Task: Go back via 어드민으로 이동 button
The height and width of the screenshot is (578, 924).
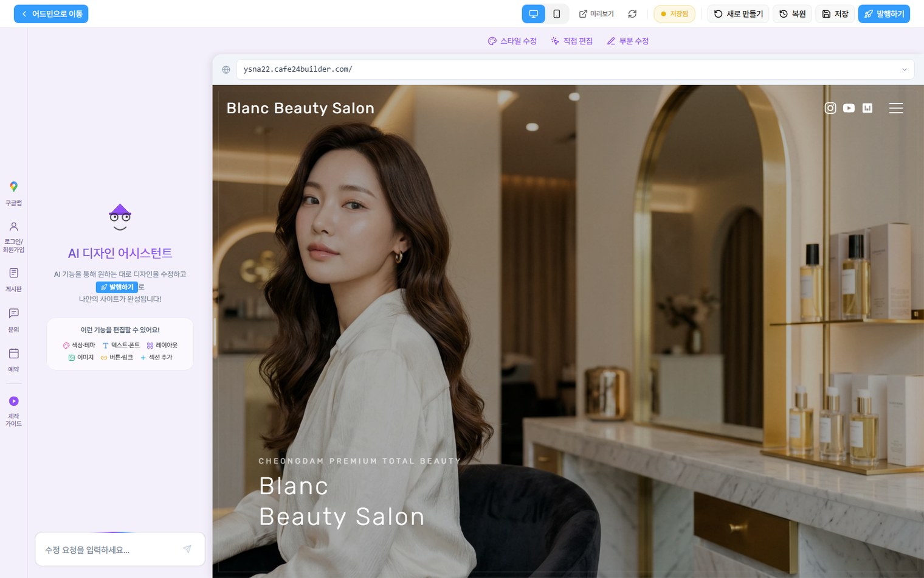Action: pos(51,14)
